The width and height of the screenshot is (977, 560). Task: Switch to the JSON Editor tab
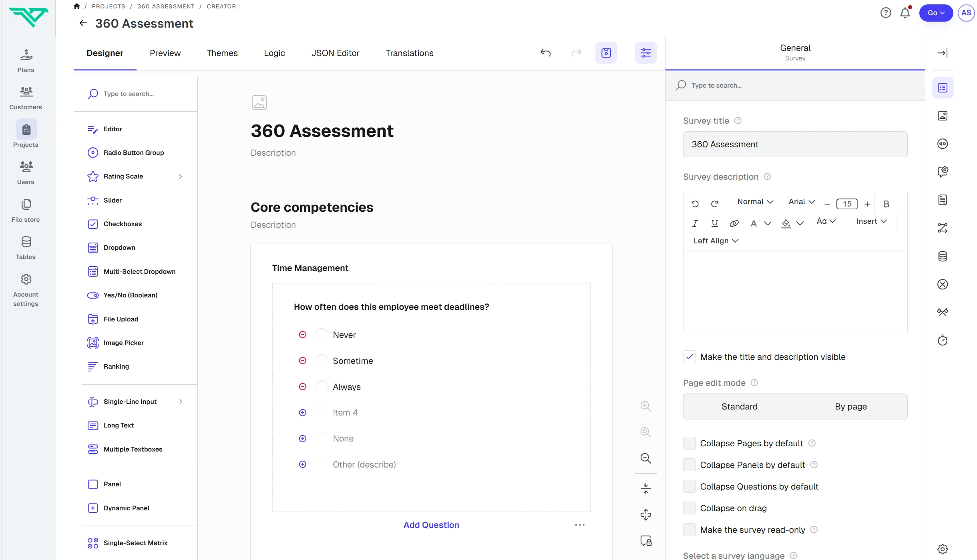coord(336,53)
